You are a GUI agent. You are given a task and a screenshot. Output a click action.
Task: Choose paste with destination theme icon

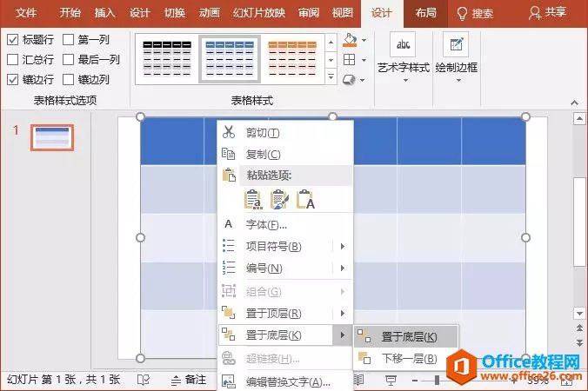(253, 199)
